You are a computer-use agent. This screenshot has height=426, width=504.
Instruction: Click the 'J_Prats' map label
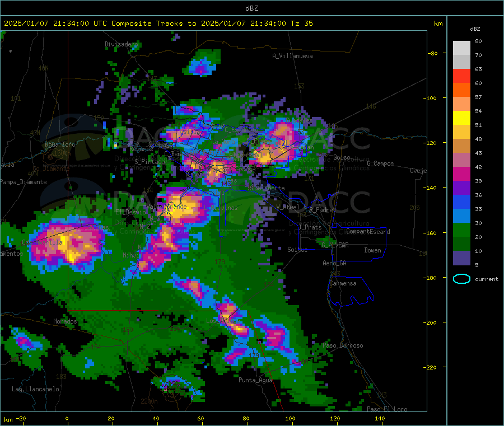(310, 227)
